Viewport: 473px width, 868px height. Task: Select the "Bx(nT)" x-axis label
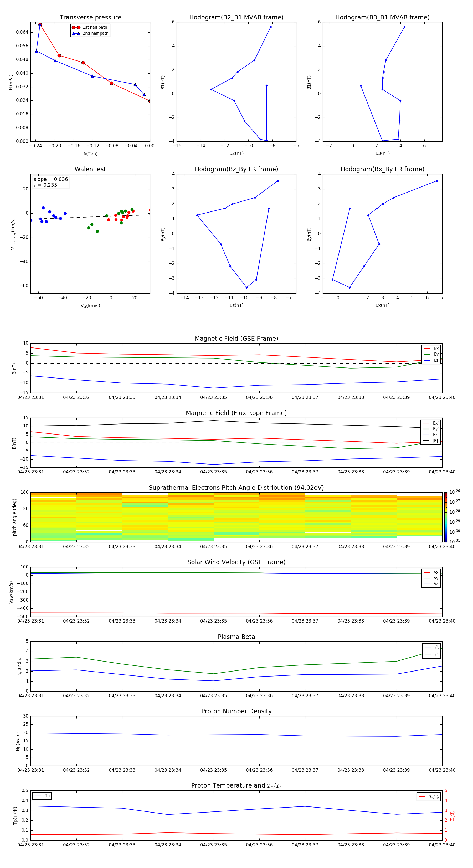click(382, 306)
